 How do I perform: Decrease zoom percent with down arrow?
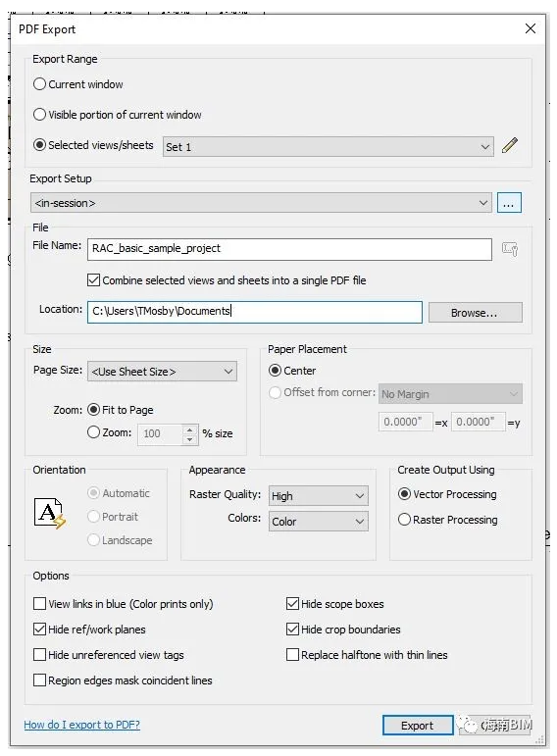(190, 439)
